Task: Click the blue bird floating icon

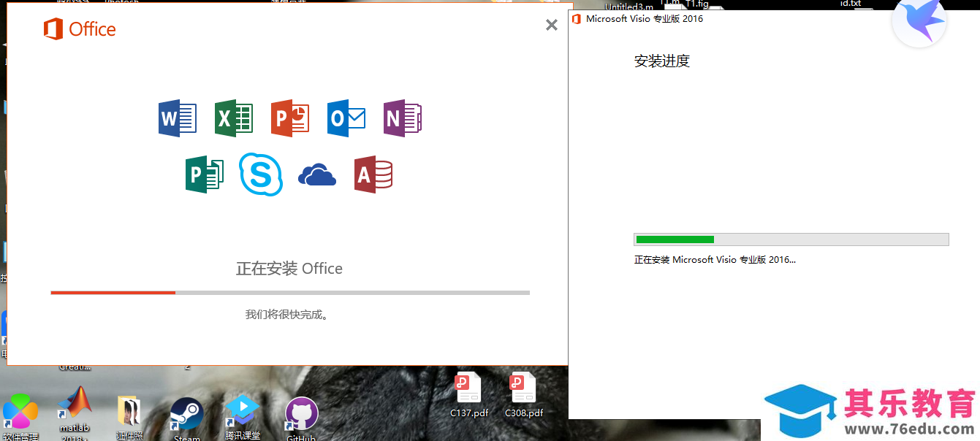Action: click(x=919, y=20)
